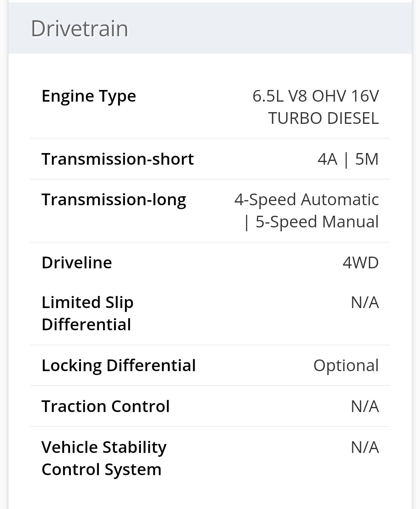Select the Engine Type label
The image size is (420, 509).
[x=89, y=96]
